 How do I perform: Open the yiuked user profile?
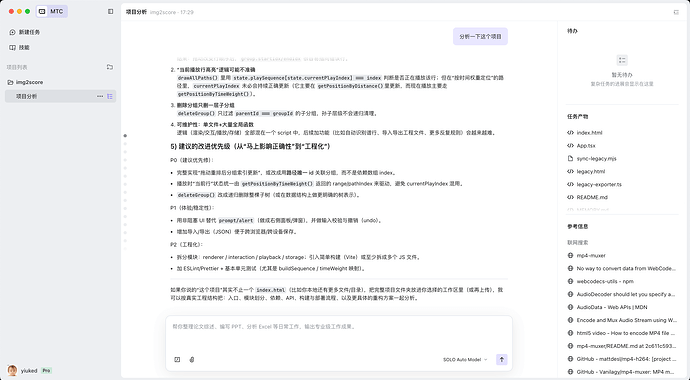29,371
